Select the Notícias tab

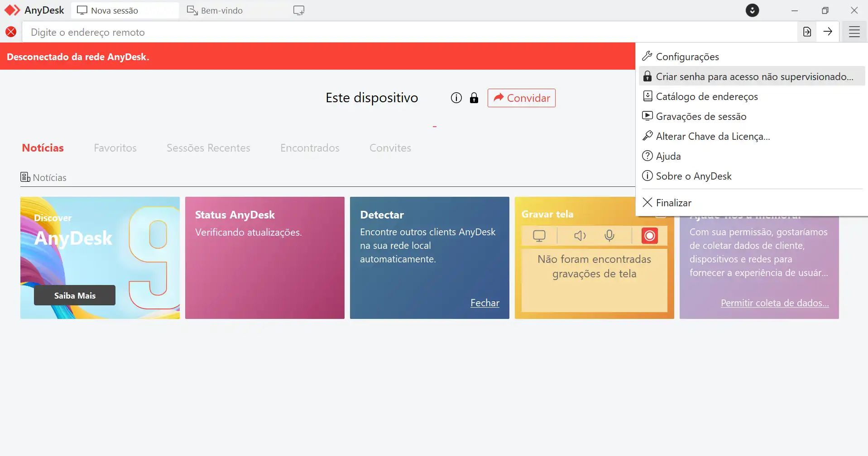tap(43, 148)
